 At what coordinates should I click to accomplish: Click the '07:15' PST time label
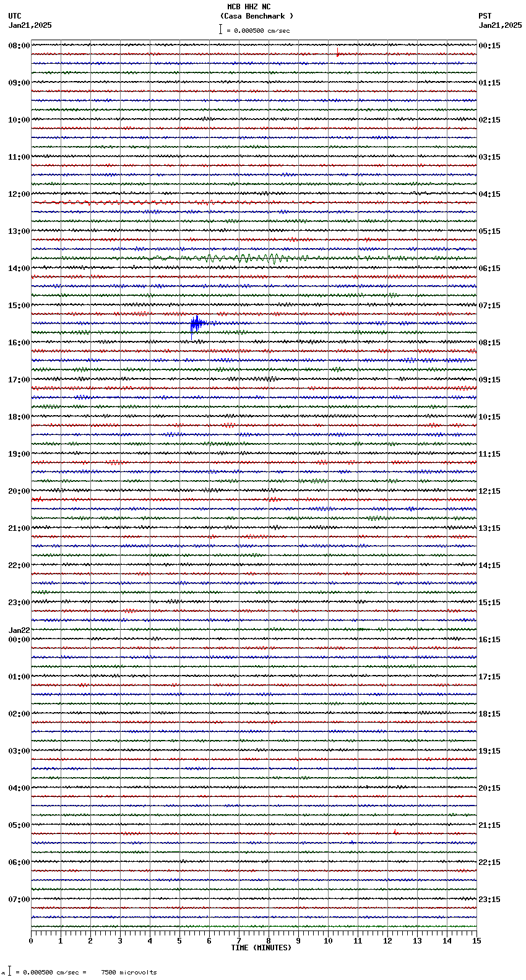coord(489,306)
